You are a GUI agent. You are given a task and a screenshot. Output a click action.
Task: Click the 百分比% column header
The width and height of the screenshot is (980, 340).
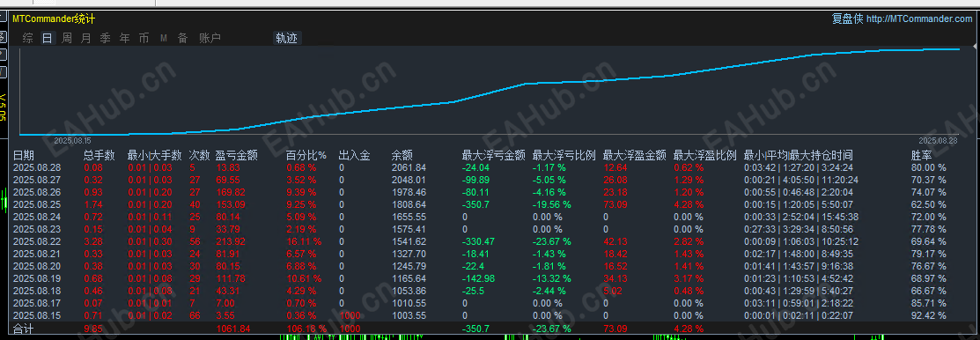pos(306,155)
